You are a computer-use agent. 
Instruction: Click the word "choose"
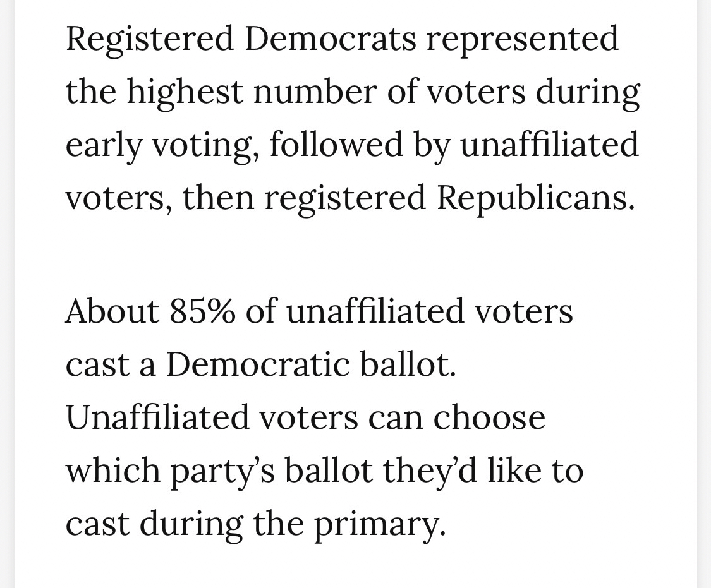coord(489,417)
